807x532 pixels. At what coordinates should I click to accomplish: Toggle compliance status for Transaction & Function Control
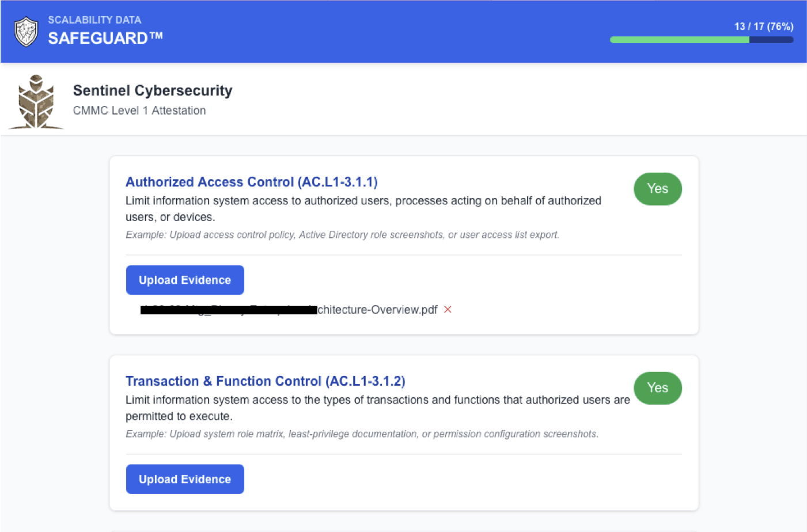(657, 388)
